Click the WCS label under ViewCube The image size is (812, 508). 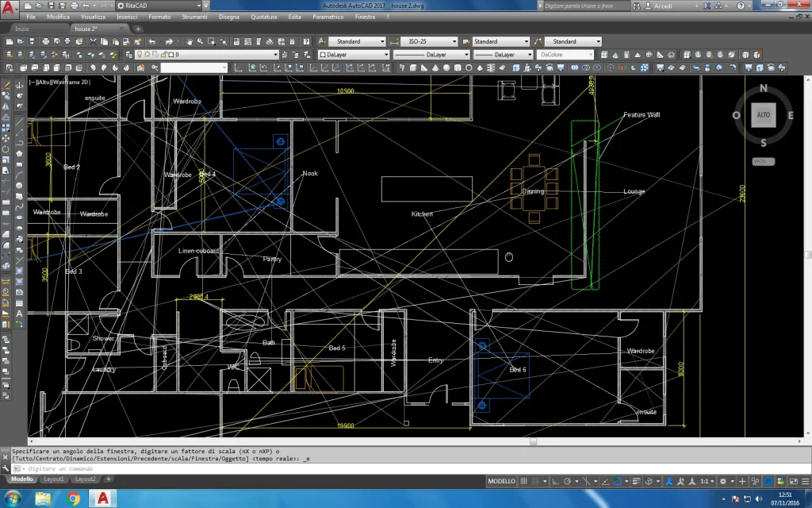(x=764, y=161)
